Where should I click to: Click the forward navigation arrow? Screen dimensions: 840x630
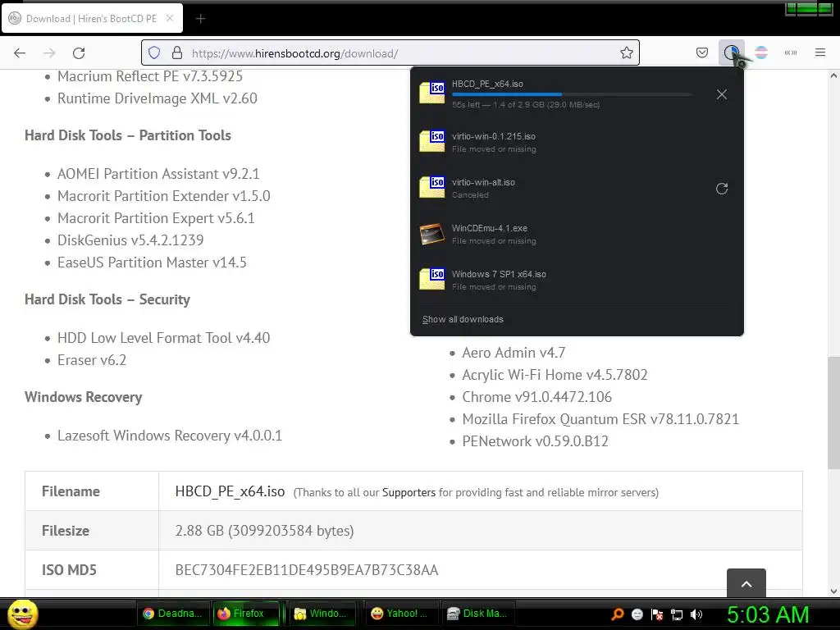(49, 53)
